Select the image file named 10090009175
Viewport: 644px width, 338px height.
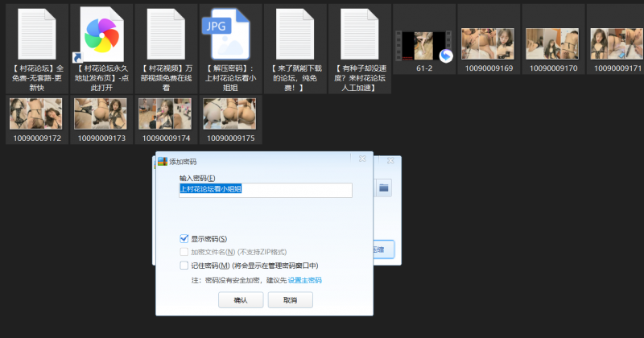click(230, 113)
